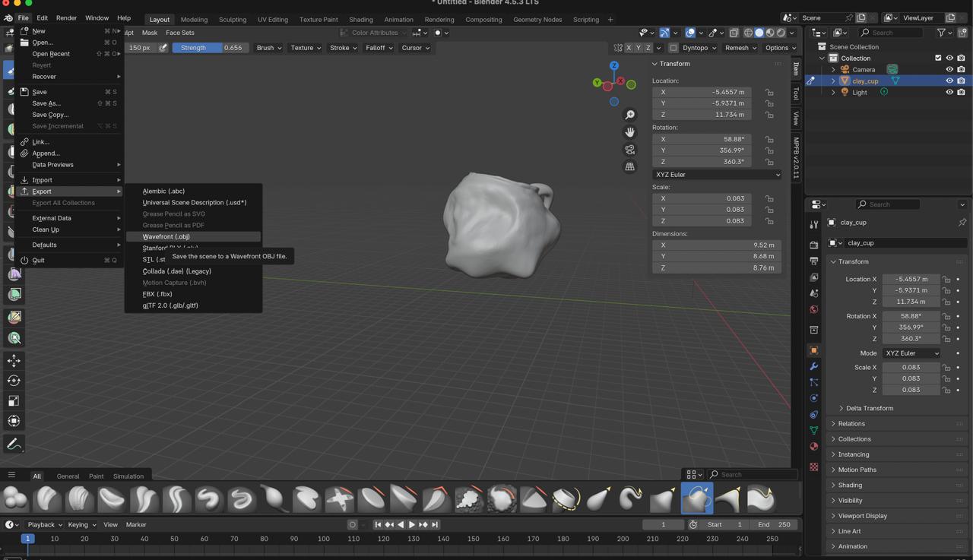Enable the Dyntopo checkbox
This screenshot has height=560, width=973.
673,48
